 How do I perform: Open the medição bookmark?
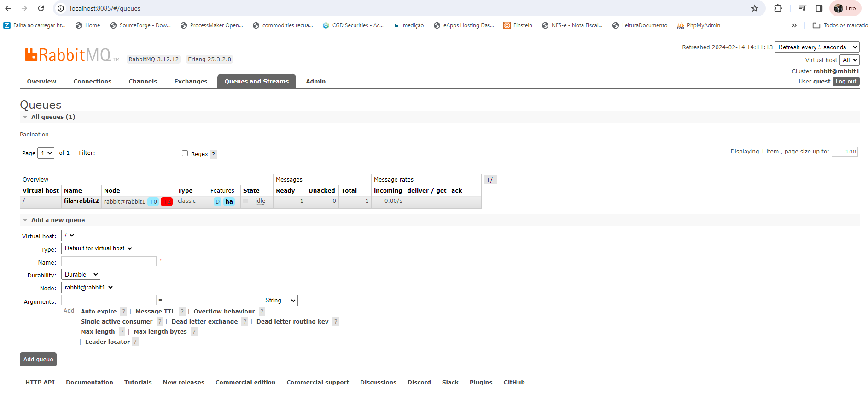coord(408,25)
